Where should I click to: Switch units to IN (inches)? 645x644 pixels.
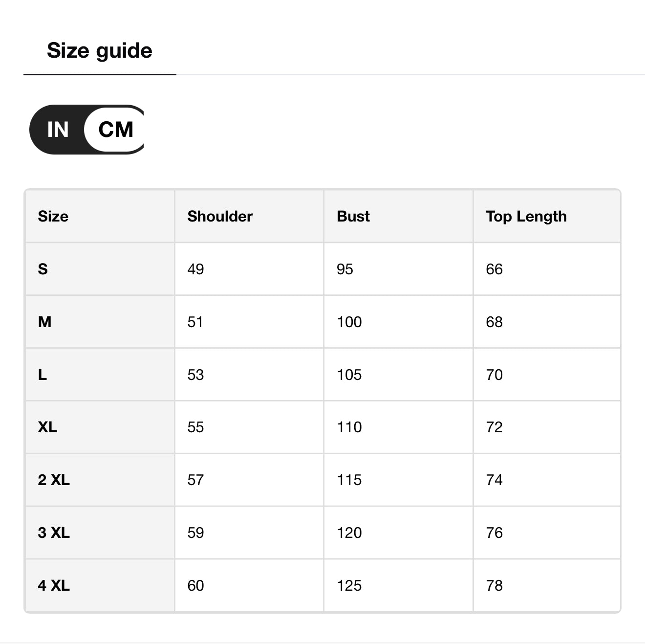click(x=58, y=130)
